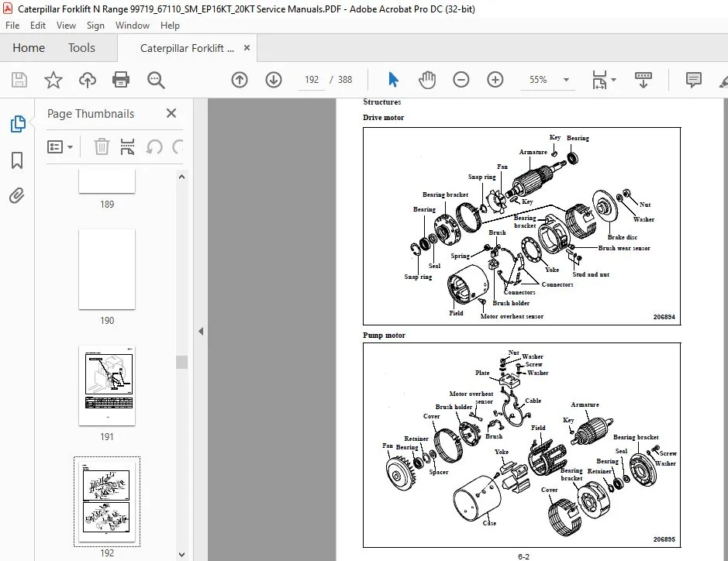Close the Page Thumbnails panel
This screenshot has width=728, height=561.
[x=171, y=113]
